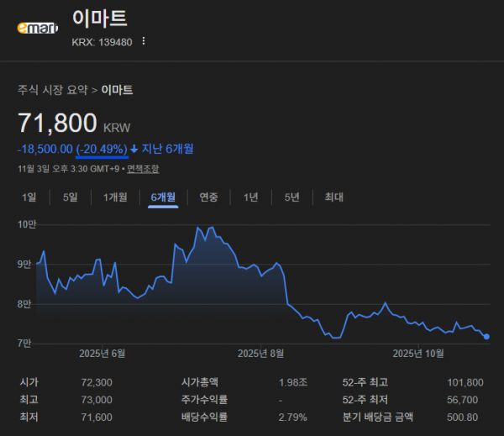Choose the 1년 time range

click(x=250, y=197)
